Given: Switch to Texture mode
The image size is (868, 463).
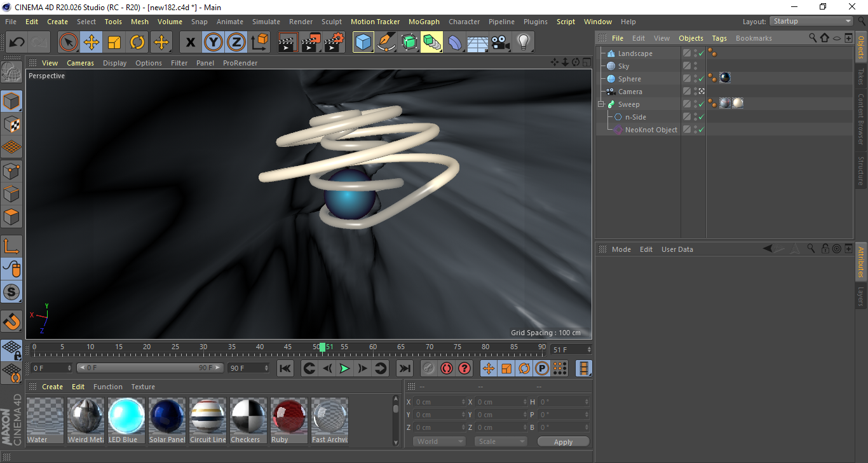Looking at the screenshot, I should [x=11, y=125].
